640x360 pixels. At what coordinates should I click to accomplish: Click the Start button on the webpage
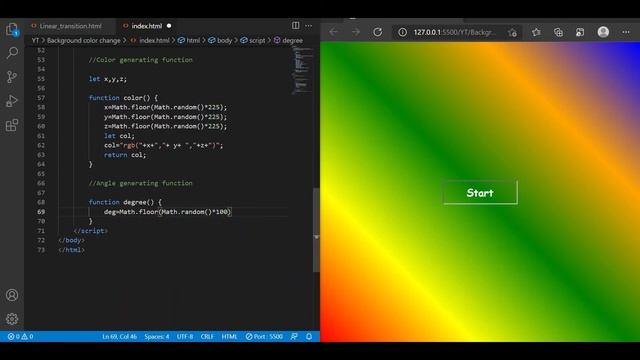[x=480, y=192]
